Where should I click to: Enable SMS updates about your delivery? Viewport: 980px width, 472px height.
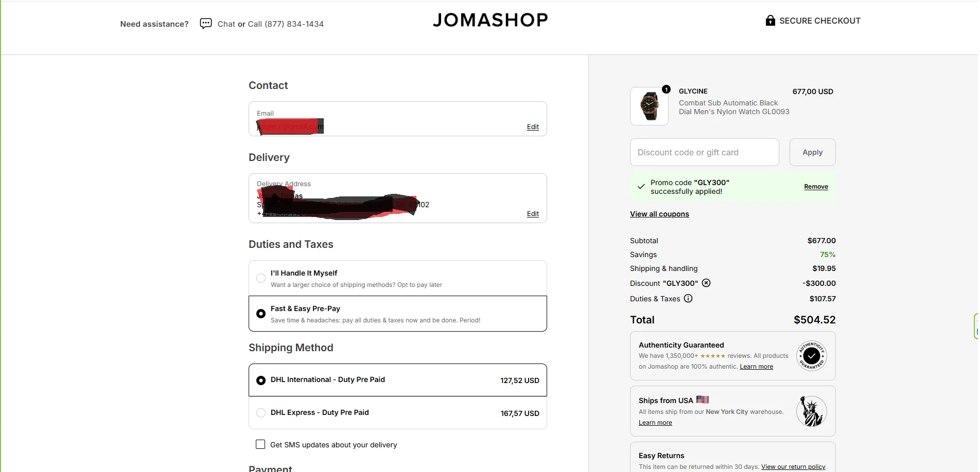(260, 444)
